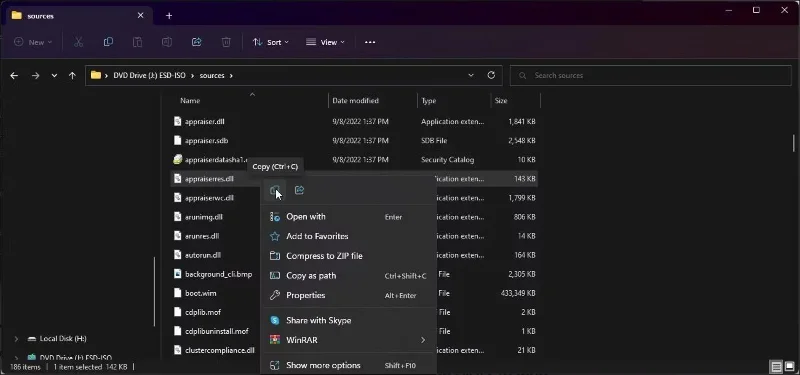Click the navigation pane scrollbar
Screen dimensions: 800x375
point(155,291)
